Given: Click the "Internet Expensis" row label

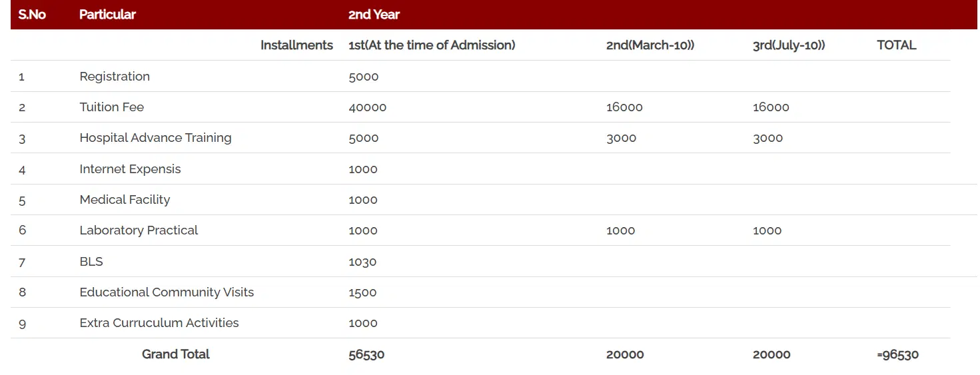Looking at the screenshot, I should 130,169.
